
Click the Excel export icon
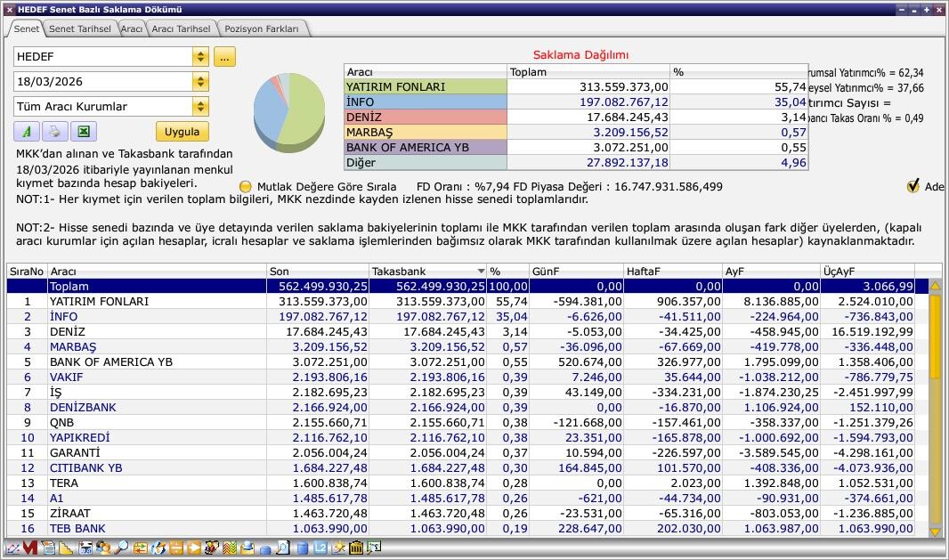coord(83,132)
